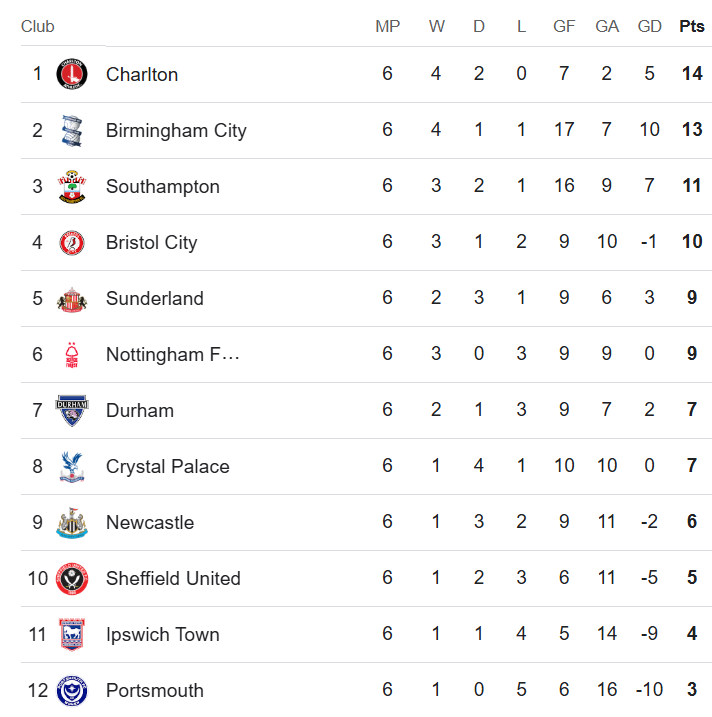Click the Newcastle club crest

tap(72, 523)
